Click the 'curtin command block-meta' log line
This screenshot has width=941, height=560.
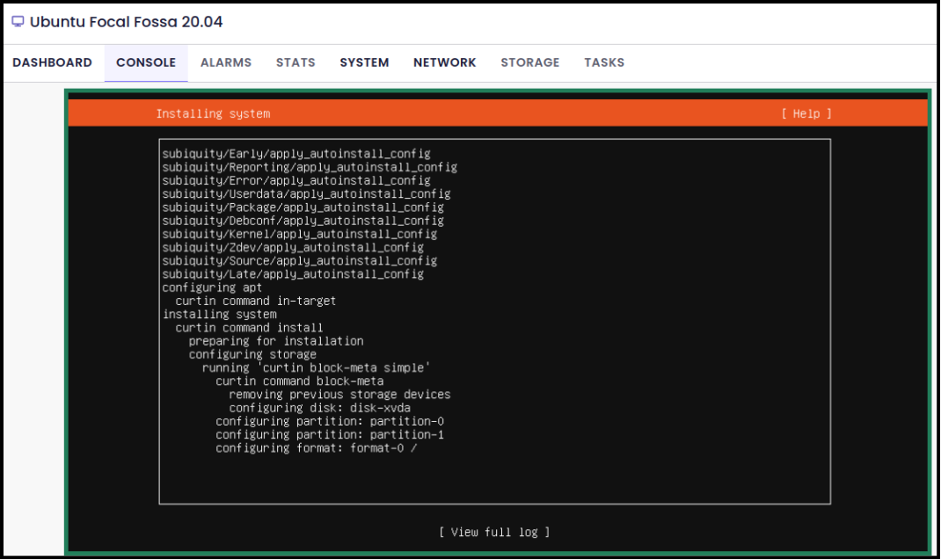(x=300, y=382)
